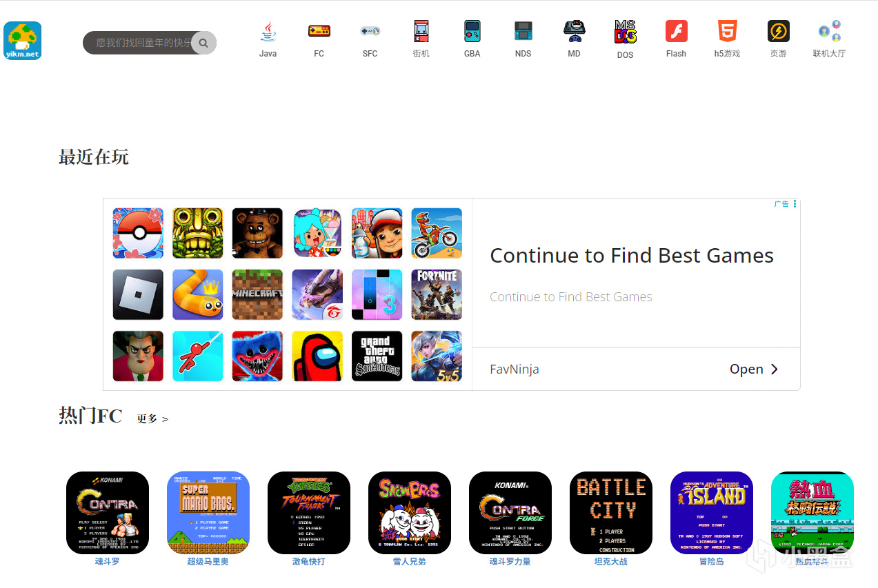
Task: Select the FC console category icon
Action: pyautogui.click(x=319, y=31)
